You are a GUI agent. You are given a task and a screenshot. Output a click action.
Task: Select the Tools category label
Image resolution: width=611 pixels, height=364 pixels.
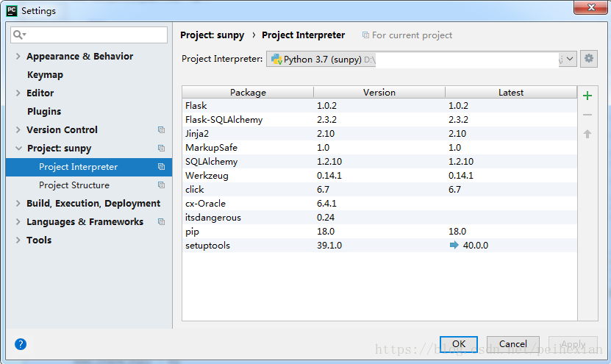point(39,240)
